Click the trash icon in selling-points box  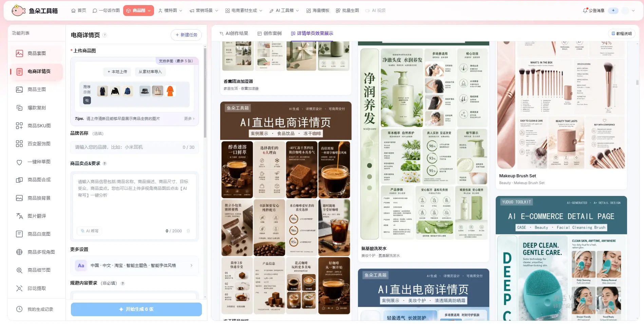(x=188, y=231)
